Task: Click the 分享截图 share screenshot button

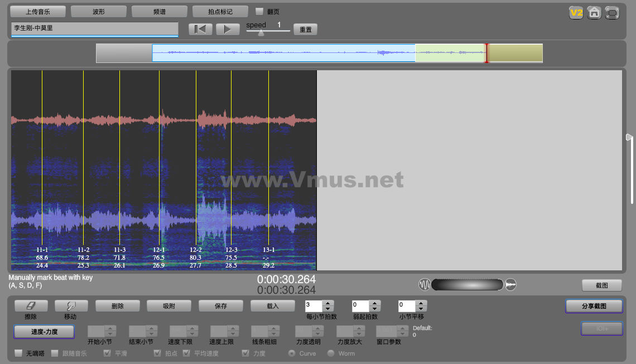Action: (x=594, y=306)
